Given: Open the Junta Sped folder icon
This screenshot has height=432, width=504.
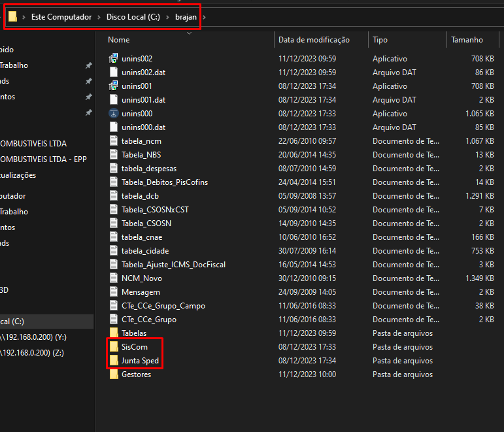Looking at the screenshot, I should click(x=114, y=361).
